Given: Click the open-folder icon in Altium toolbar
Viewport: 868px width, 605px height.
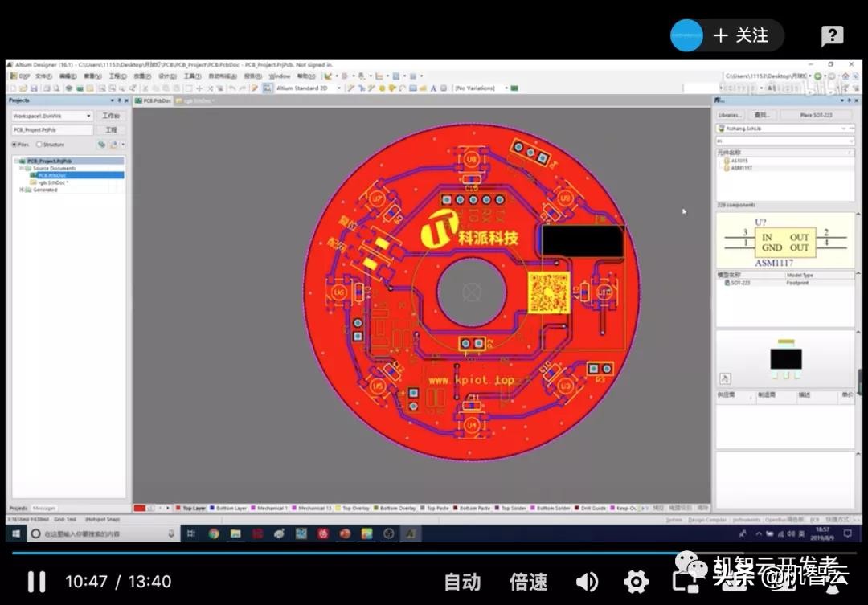Looking at the screenshot, I should [23, 88].
